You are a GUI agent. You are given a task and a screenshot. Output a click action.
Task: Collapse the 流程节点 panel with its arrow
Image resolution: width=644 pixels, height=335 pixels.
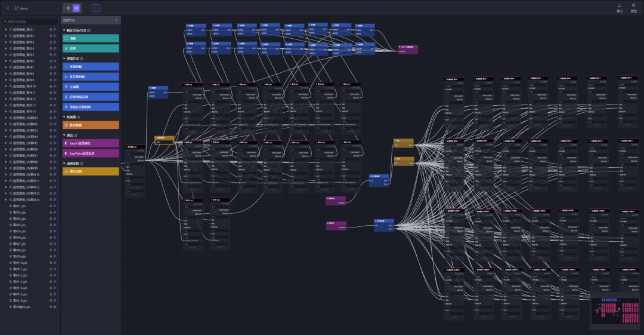(116, 20)
